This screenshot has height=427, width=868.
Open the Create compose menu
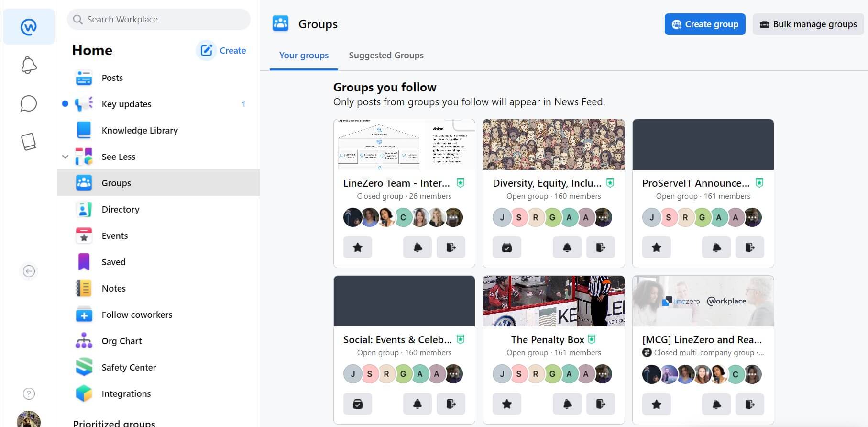point(221,50)
